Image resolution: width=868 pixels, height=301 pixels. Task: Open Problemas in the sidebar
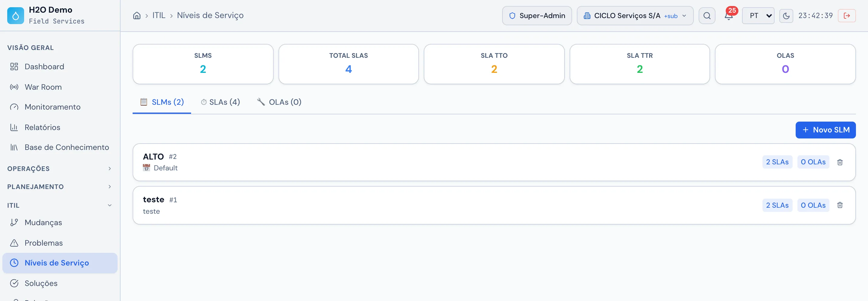pyautogui.click(x=60, y=243)
